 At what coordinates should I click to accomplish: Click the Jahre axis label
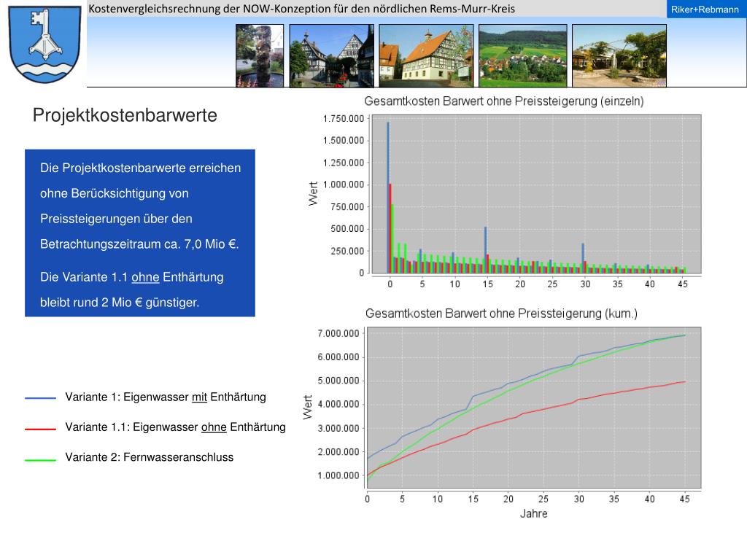[533, 514]
